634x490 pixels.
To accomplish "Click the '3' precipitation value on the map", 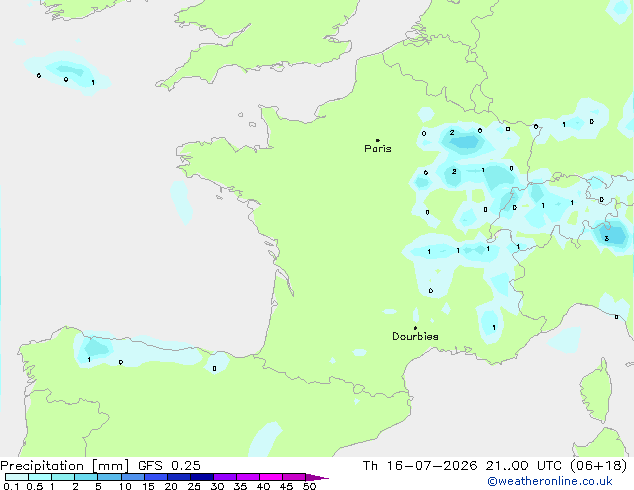I will pyautogui.click(x=607, y=239).
